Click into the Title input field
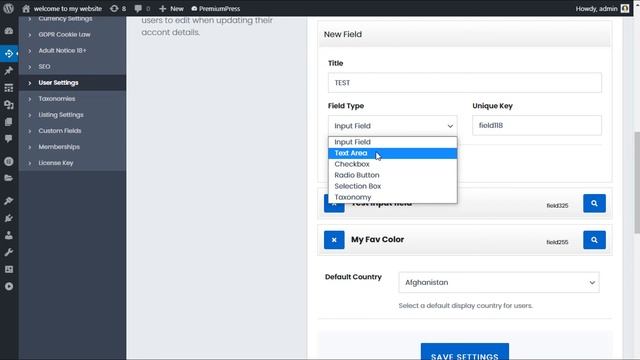Viewport: 640px width, 360px height. 464,83
